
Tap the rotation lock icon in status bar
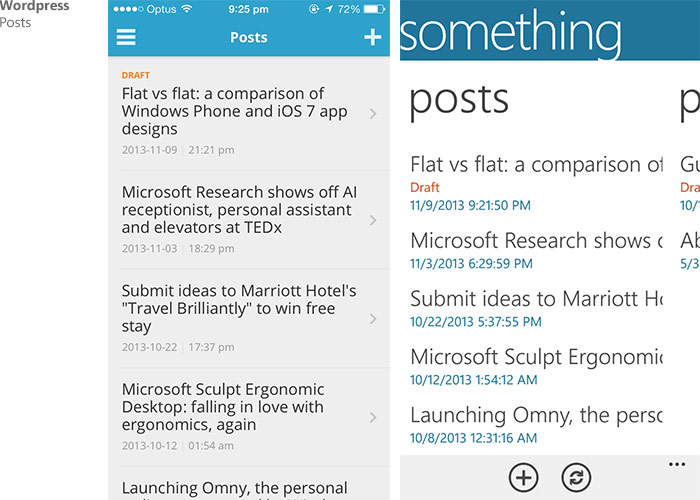314,9
